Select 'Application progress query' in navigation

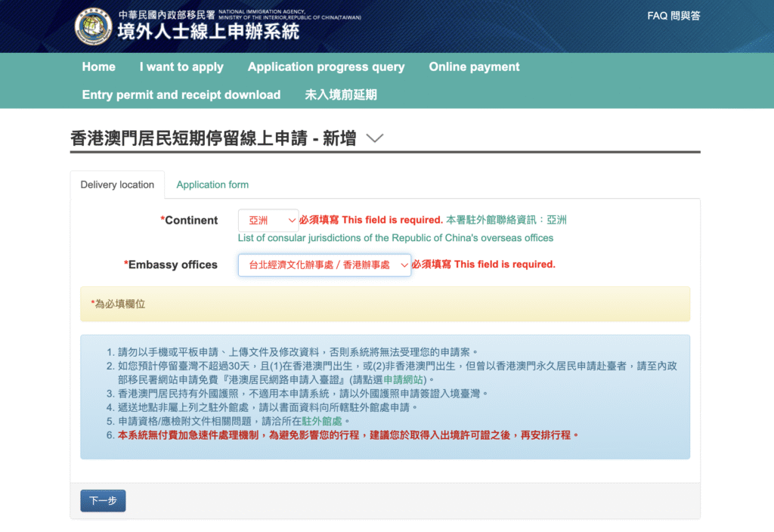coord(326,66)
